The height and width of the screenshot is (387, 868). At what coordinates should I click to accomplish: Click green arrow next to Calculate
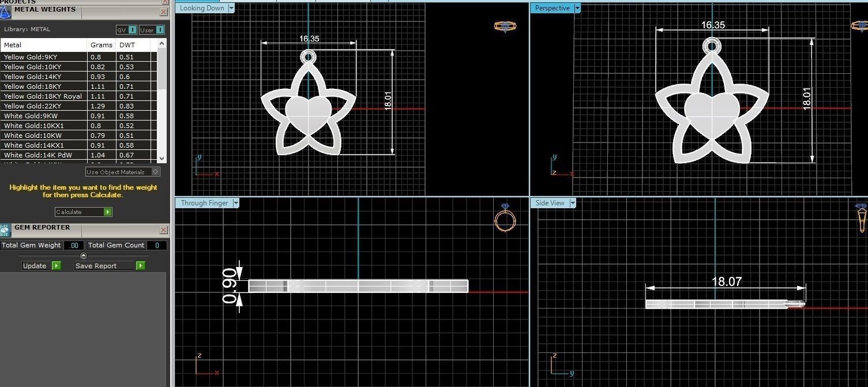107,212
